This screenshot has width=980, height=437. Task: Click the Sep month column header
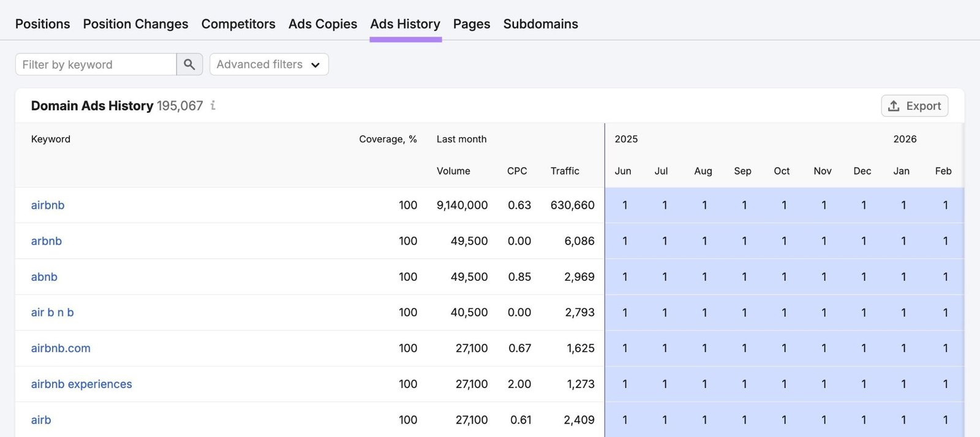point(742,171)
